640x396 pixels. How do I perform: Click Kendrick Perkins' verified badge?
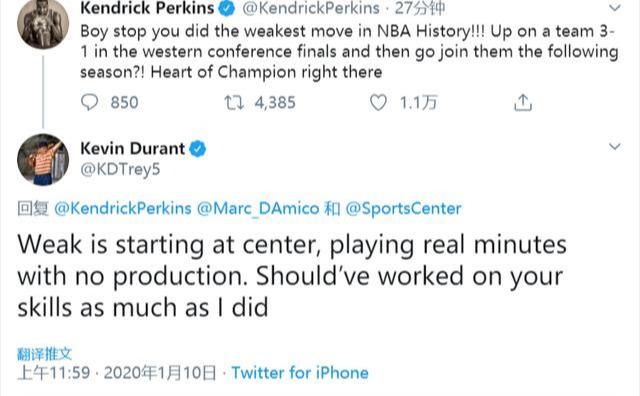click(227, 8)
